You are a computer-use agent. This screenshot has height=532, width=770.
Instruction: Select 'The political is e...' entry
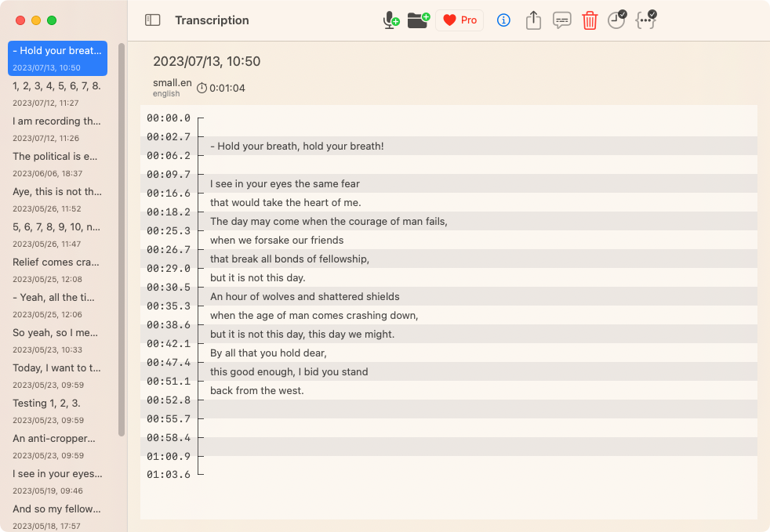[x=57, y=165]
